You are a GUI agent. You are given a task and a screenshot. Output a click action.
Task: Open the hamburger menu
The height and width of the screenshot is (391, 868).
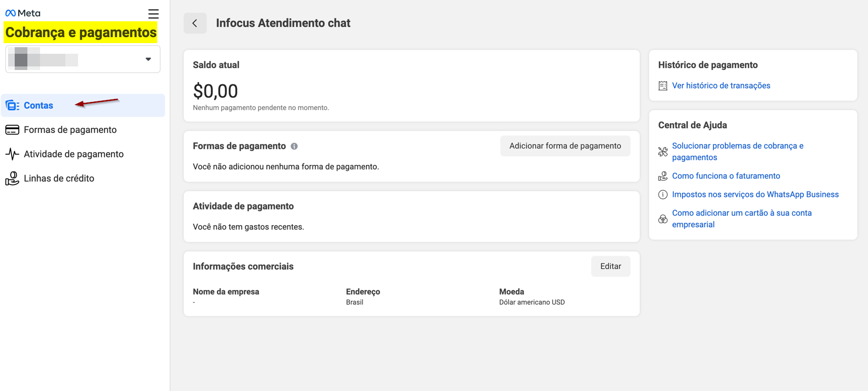(x=153, y=14)
